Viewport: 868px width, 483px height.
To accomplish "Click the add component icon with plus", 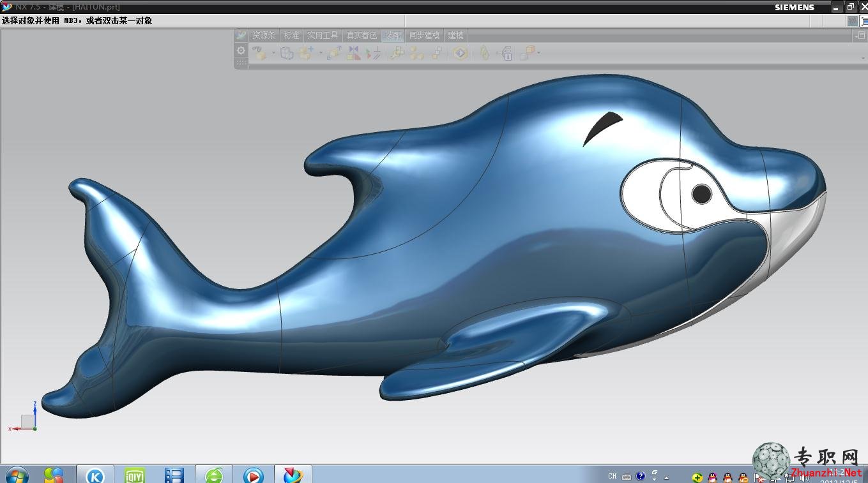I will click(x=307, y=53).
